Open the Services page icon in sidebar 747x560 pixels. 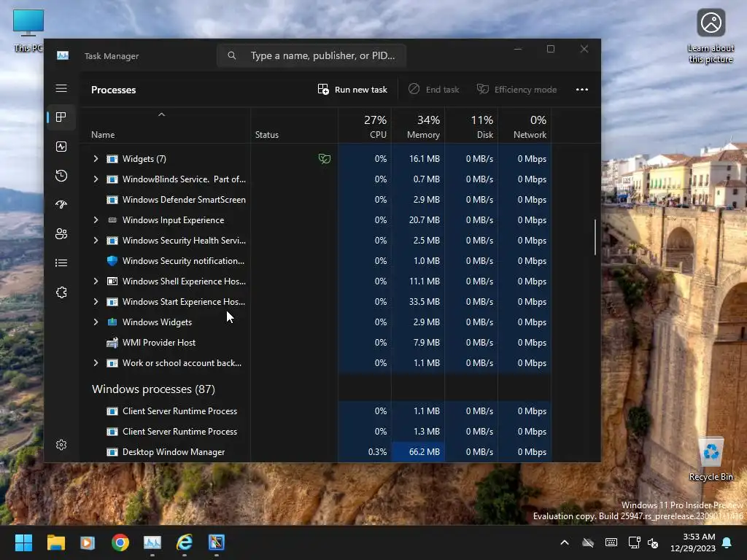click(x=61, y=292)
